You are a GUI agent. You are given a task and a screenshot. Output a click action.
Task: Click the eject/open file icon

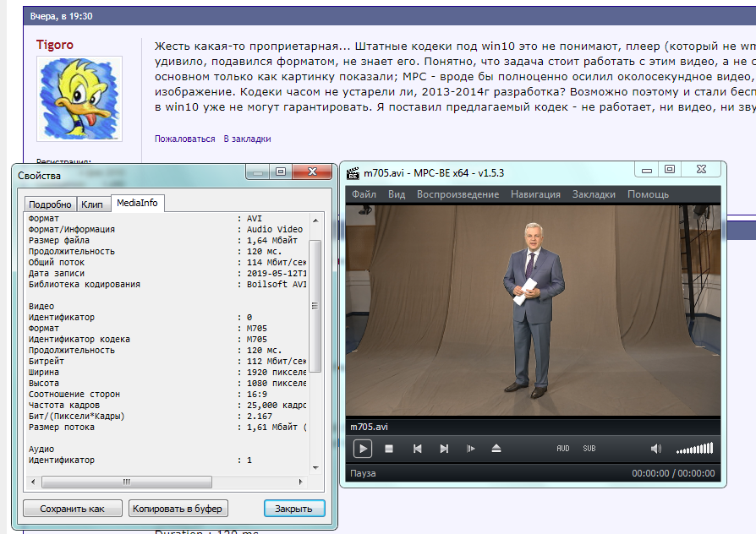pyautogui.click(x=497, y=449)
